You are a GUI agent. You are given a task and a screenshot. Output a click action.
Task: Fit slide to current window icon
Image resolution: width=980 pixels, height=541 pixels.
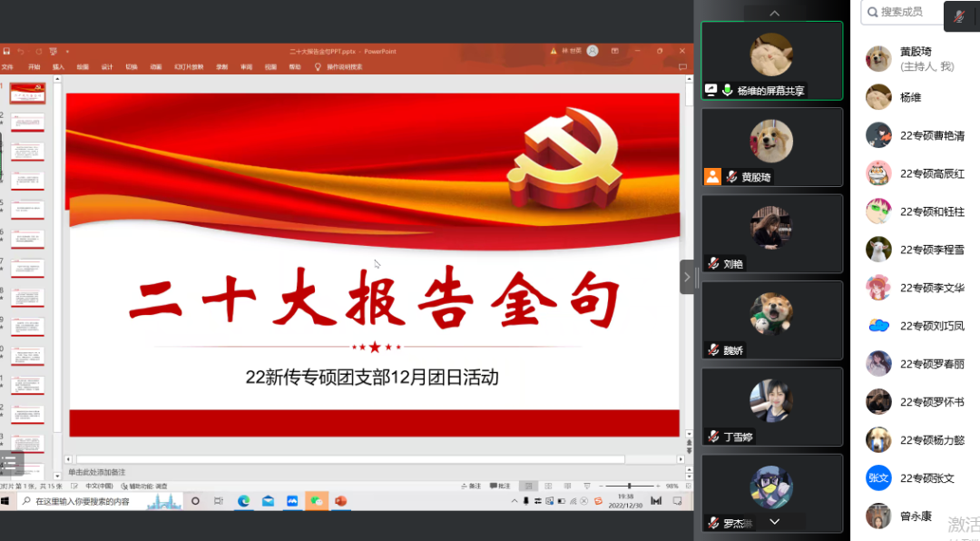click(x=688, y=486)
